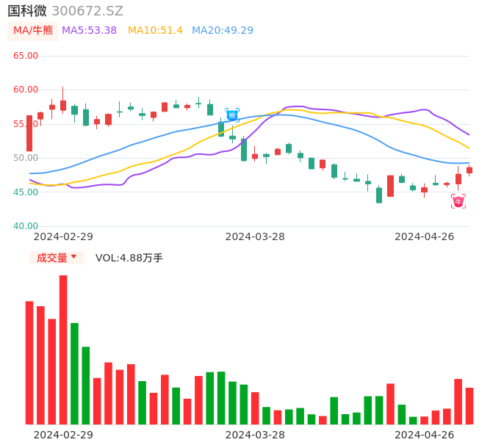The height and width of the screenshot is (445, 504).
Task: Click the 2024-03-28 date label on price chart
Action: (x=255, y=236)
